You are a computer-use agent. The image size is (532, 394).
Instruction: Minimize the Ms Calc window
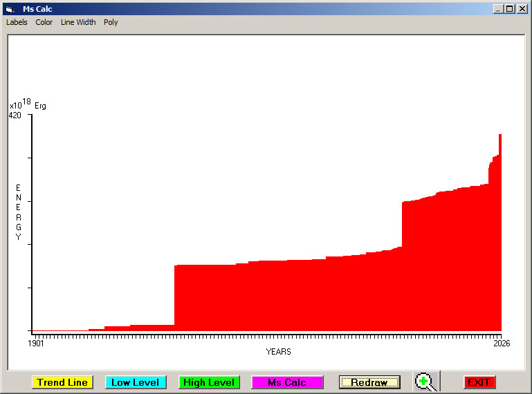498,9
